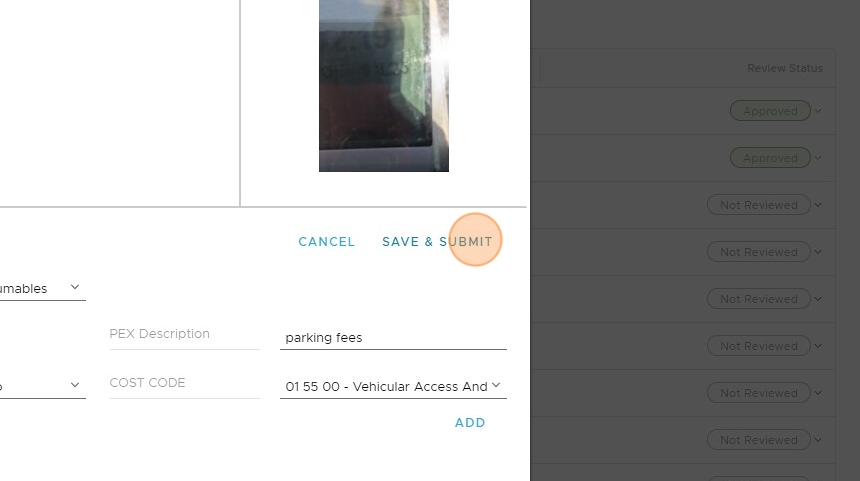860x481 pixels.
Task: Click the receipt photo thumbnail
Action: click(x=384, y=86)
